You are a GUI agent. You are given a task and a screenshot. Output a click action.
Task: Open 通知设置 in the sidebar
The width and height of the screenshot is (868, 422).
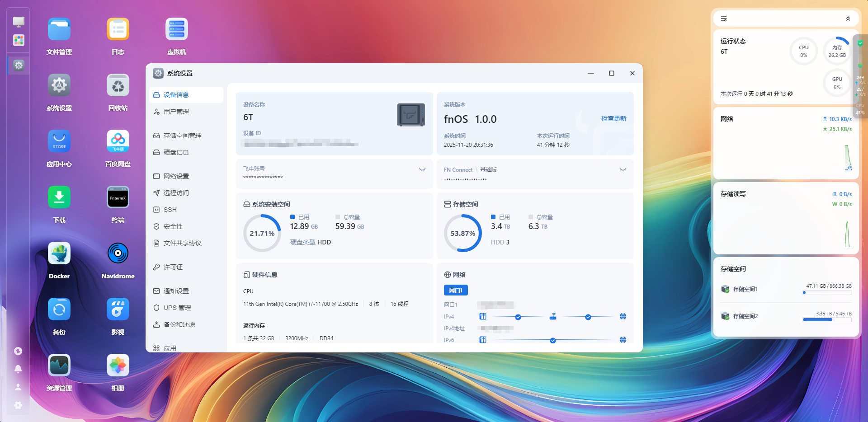pos(186,291)
